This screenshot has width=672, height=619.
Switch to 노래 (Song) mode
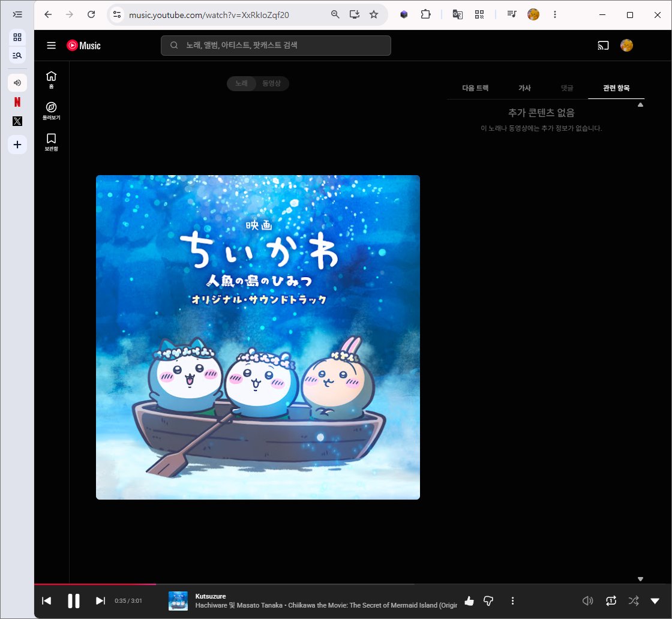coord(241,83)
